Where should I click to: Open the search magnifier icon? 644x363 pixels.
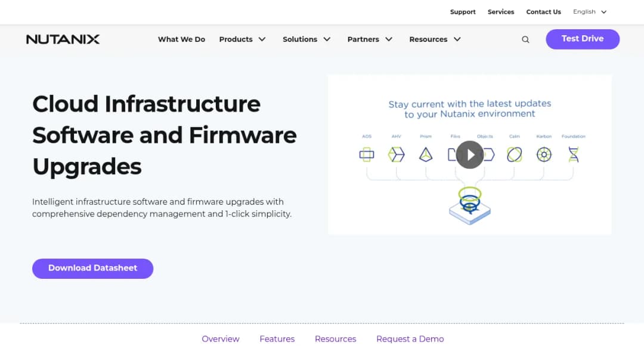click(x=525, y=39)
